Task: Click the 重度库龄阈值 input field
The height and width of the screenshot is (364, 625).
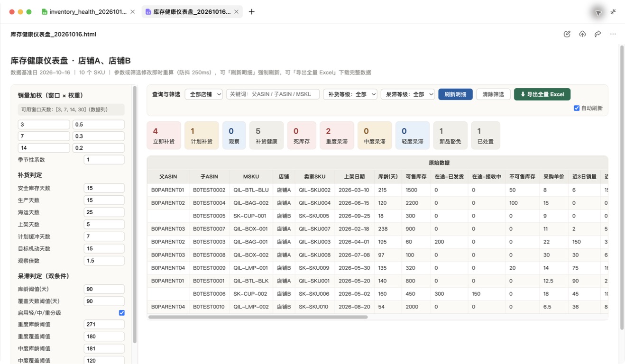Action: tap(104, 325)
